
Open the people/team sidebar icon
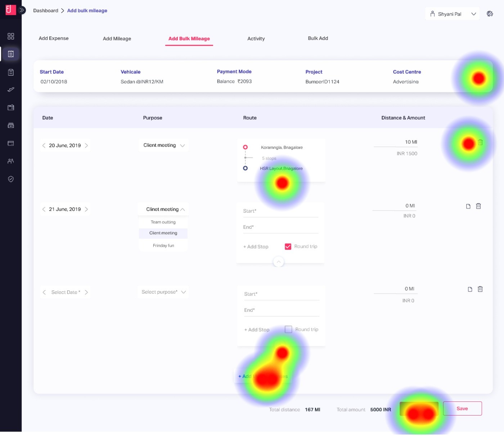click(x=11, y=161)
